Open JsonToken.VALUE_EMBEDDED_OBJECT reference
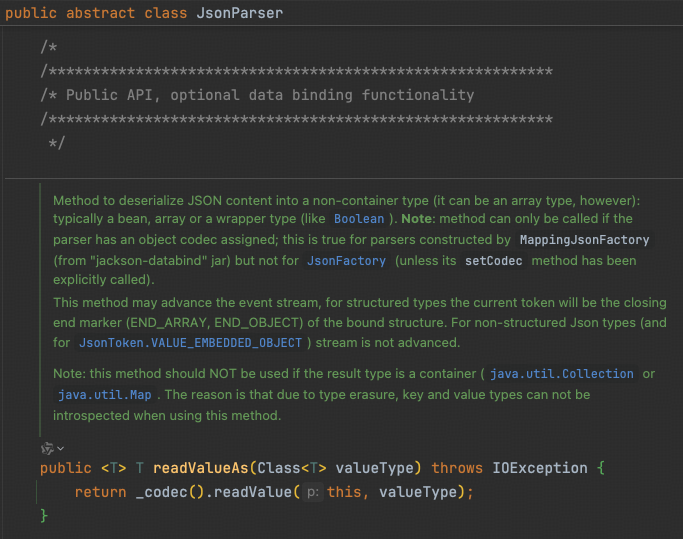 189,343
